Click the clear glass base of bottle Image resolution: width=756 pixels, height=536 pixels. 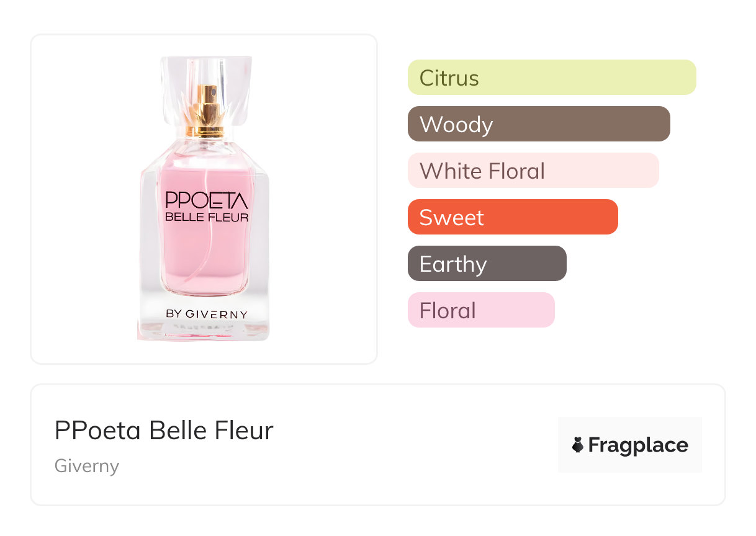(x=207, y=330)
